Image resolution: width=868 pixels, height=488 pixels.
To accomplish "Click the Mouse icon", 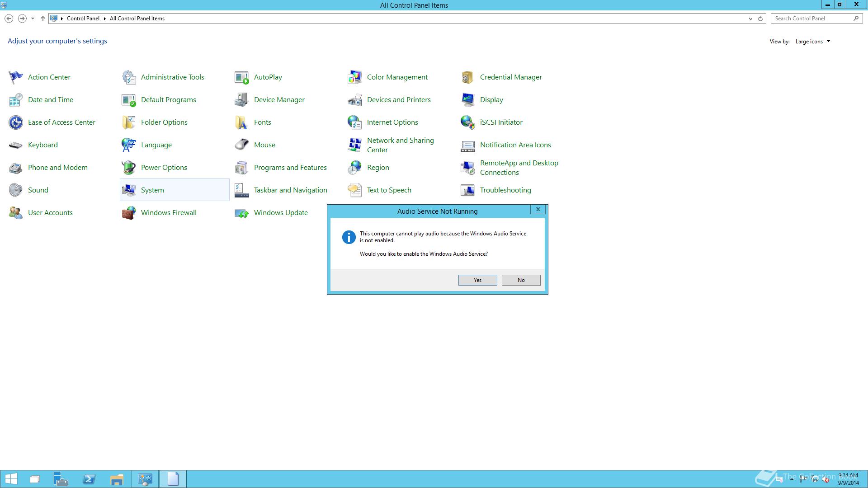I will click(x=242, y=145).
